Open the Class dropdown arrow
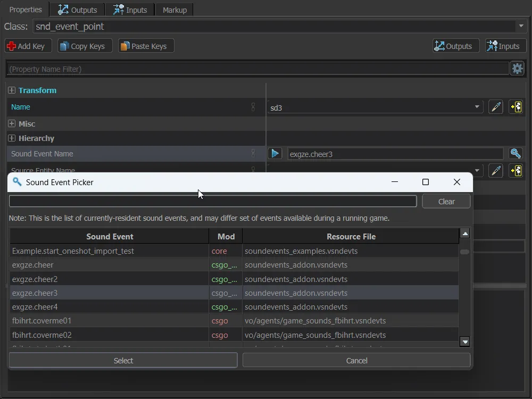The image size is (532, 399). click(520, 27)
